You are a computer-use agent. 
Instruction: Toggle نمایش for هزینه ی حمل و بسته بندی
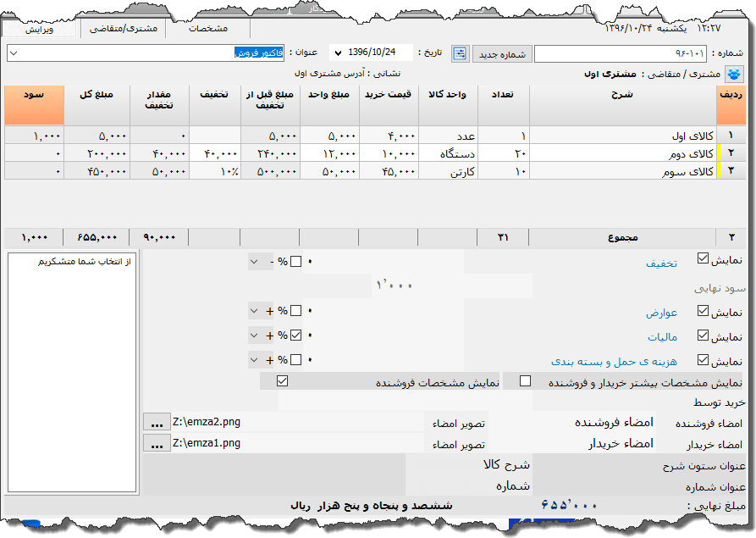coord(703,358)
